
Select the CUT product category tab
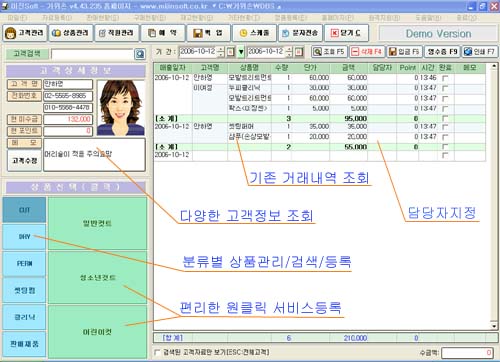click(x=24, y=210)
